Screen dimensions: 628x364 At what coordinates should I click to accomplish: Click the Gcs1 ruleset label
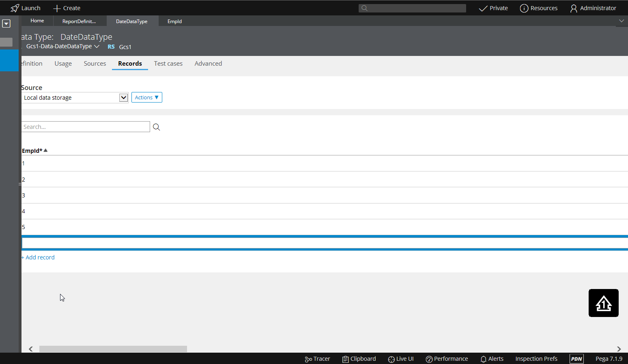pos(125,47)
